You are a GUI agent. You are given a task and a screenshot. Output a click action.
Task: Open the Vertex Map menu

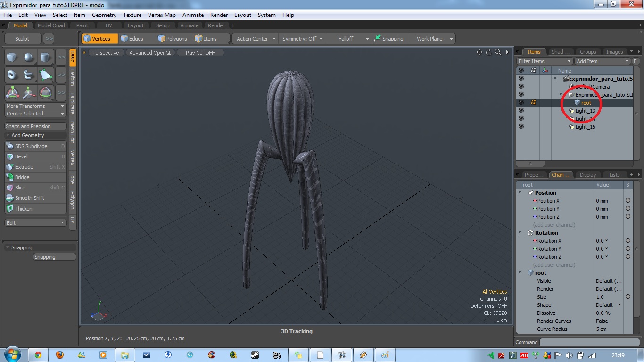pyautogui.click(x=162, y=15)
